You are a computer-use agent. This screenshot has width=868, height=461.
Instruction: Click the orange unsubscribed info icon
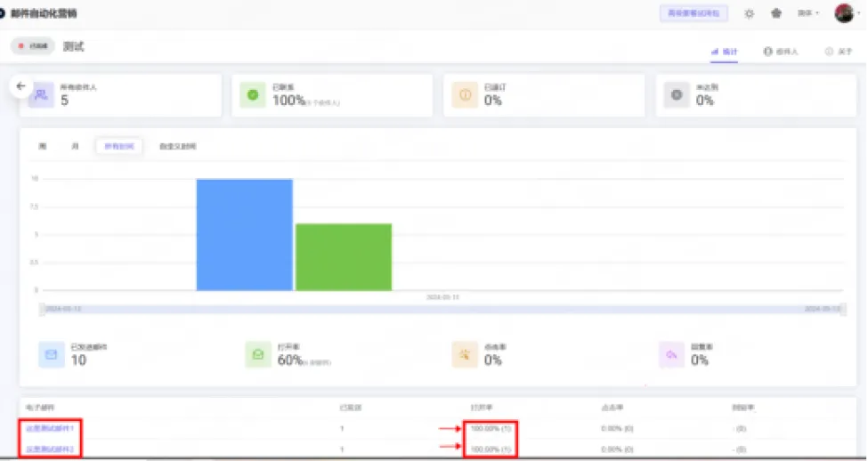(x=465, y=94)
